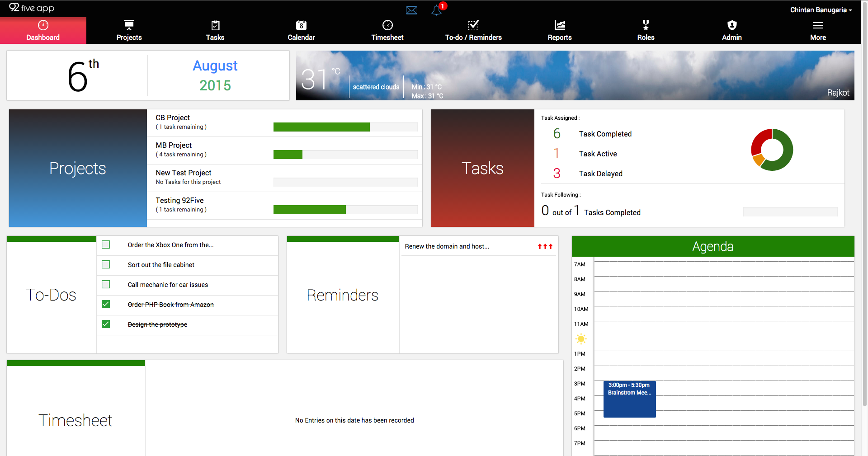Open the CB Project link
The image size is (868, 456).
(x=173, y=118)
